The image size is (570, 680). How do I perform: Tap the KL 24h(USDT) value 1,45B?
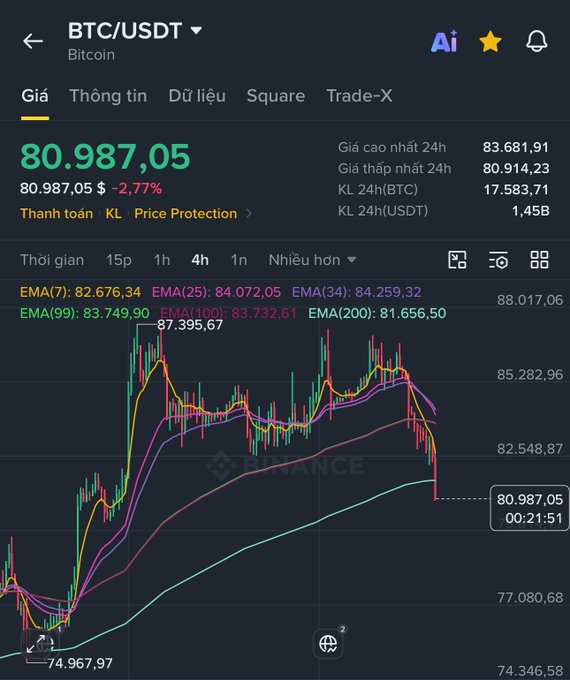(531, 211)
